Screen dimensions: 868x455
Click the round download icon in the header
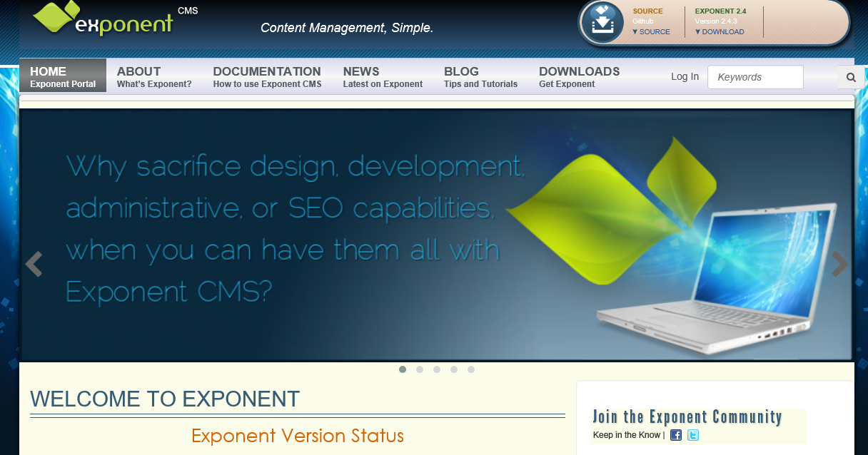click(x=602, y=22)
